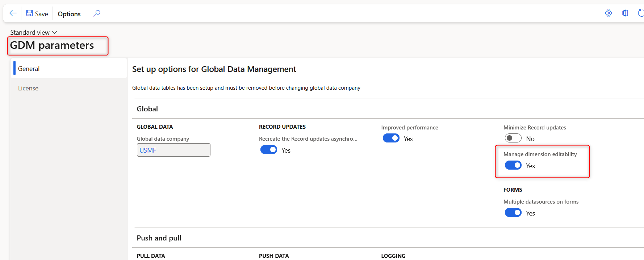The width and height of the screenshot is (644, 260).
Task: Click the back arrow icon
Action: pos(13,13)
